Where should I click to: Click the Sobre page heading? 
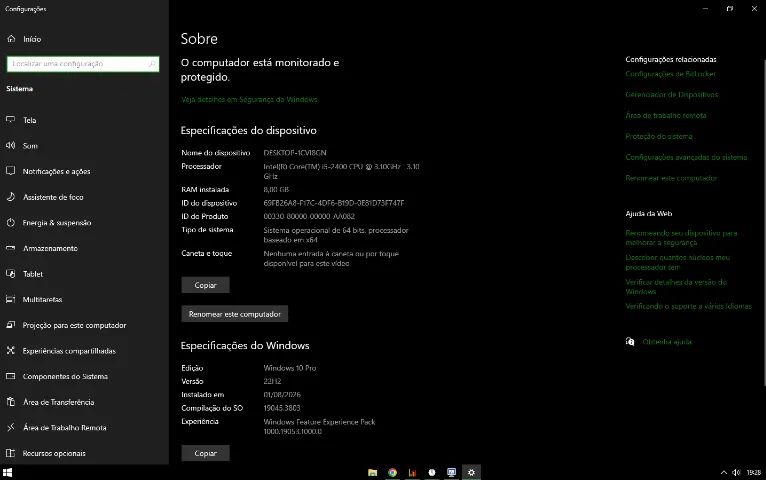coord(199,39)
